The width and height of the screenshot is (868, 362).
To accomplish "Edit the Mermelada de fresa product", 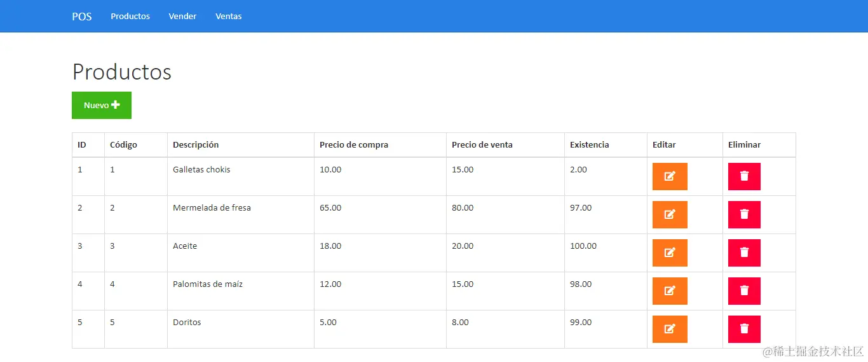I will point(670,214).
